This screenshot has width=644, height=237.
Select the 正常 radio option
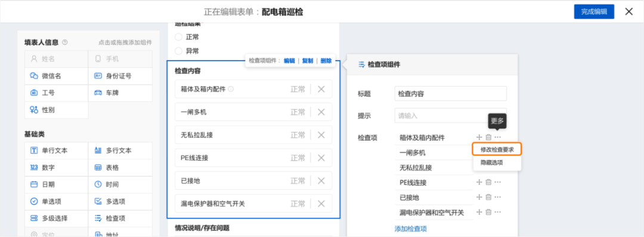click(178, 38)
